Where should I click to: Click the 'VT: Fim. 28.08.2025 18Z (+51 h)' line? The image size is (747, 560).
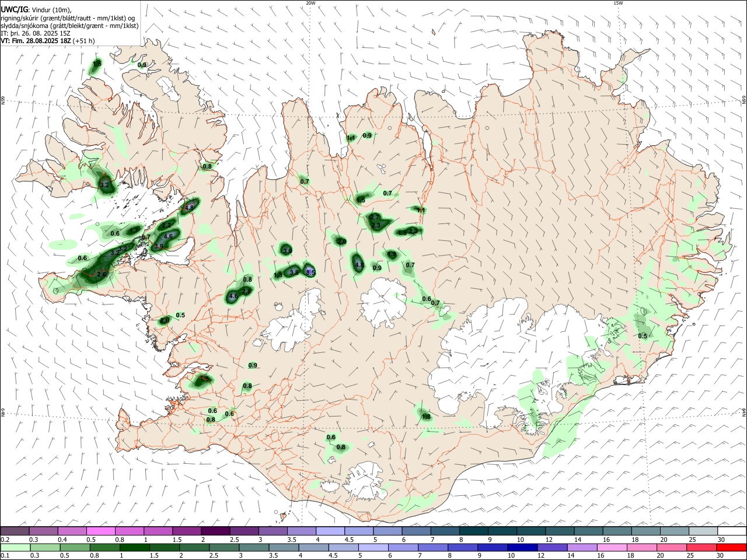[48, 41]
